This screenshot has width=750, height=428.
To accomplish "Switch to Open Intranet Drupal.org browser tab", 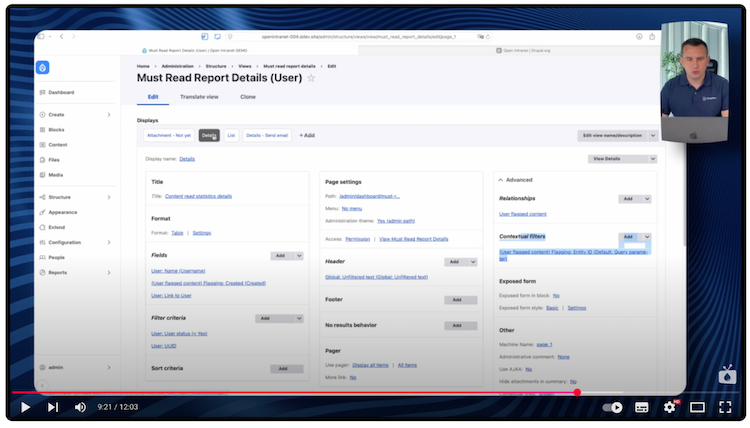I will [523, 50].
